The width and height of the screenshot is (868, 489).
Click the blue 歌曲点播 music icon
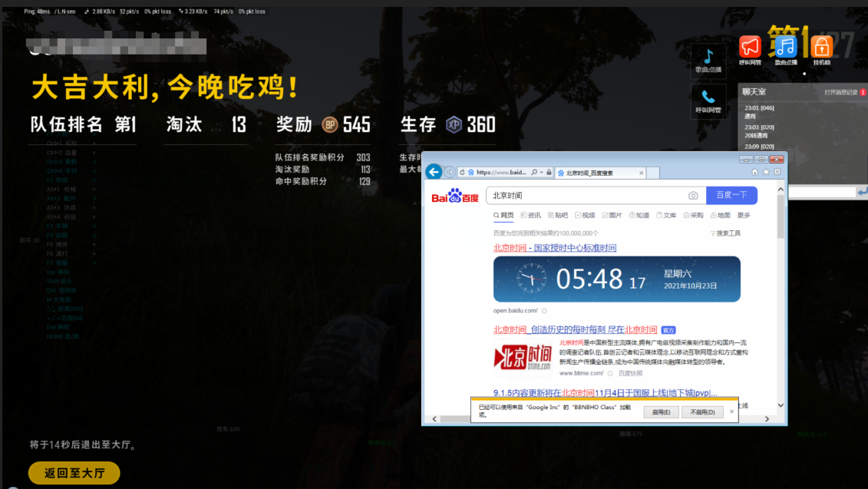pyautogui.click(x=786, y=47)
